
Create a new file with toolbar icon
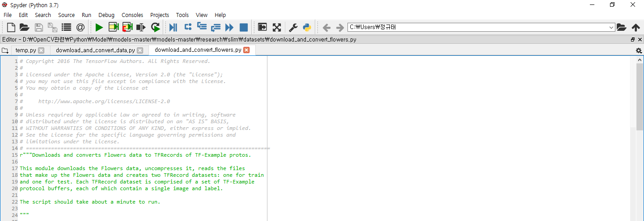click(11, 27)
